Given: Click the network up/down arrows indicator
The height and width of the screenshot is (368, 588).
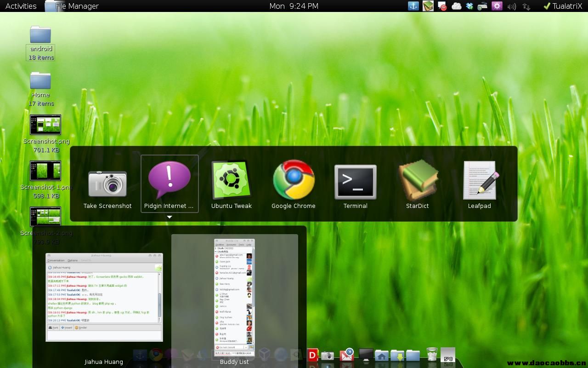Looking at the screenshot, I should tap(526, 6).
